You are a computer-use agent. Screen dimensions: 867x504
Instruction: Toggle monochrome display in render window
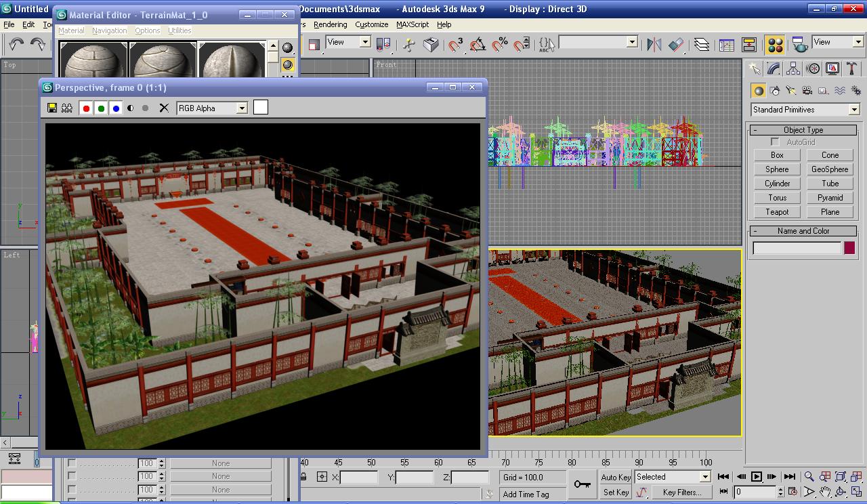click(x=145, y=108)
